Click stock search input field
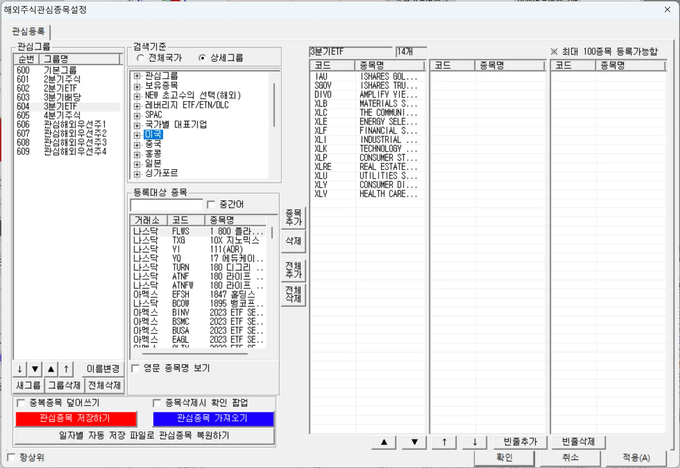Image resolution: width=680 pixels, height=468 pixels. pyautogui.click(x=167, y=205)
